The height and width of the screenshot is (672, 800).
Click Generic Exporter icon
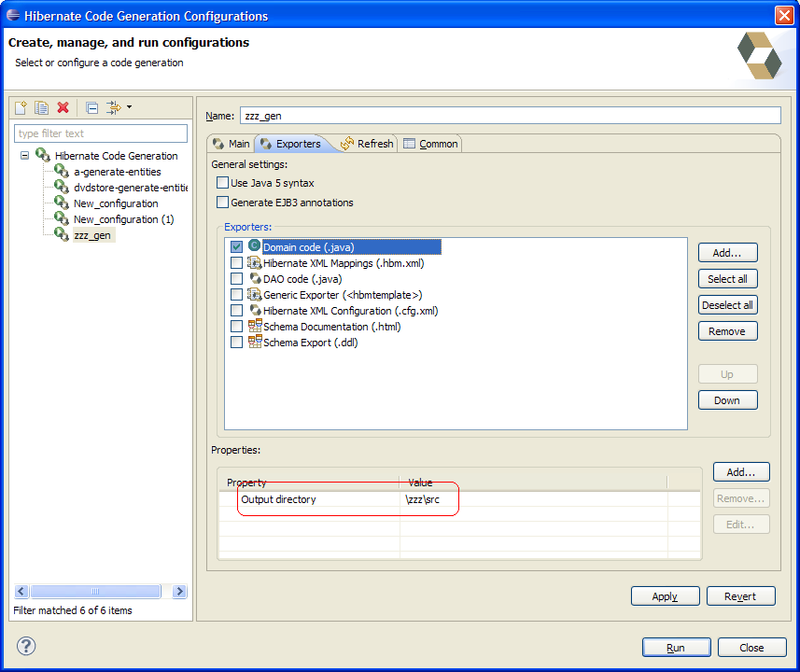pos(254,294)
